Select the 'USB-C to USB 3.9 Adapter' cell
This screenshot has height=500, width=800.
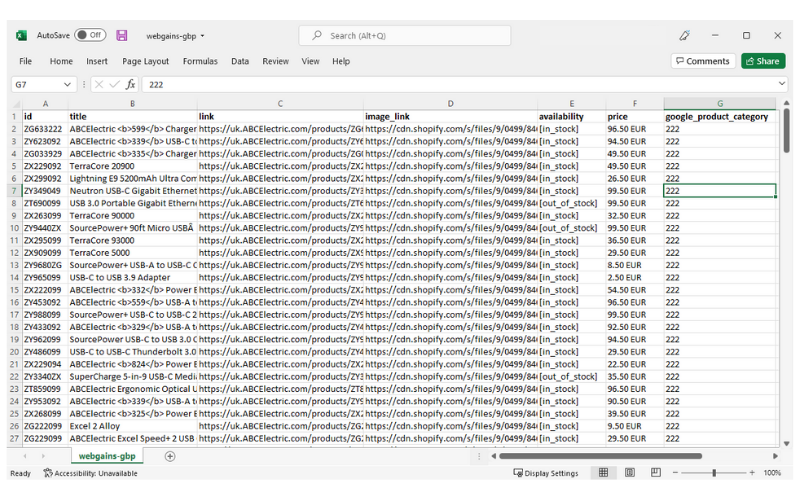click(133, 278)
